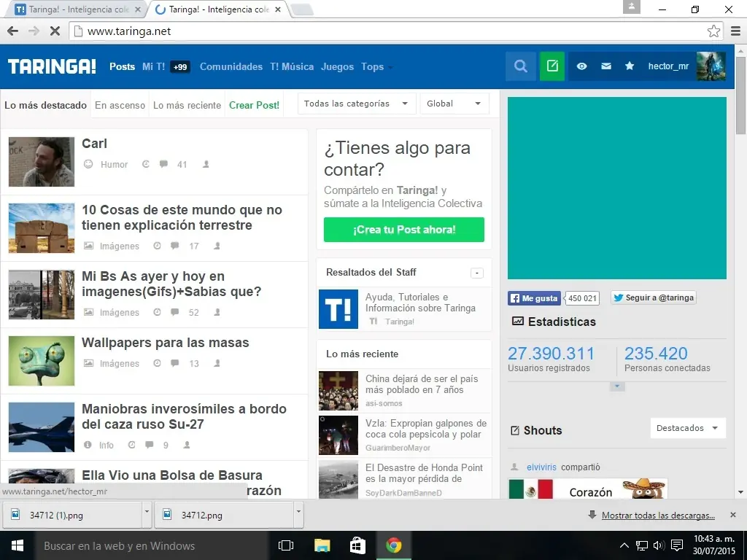Image resolution: width=747 pixels, height=560 pixels.
Task: Expand the Tops menu arrow
Action: 390,68
